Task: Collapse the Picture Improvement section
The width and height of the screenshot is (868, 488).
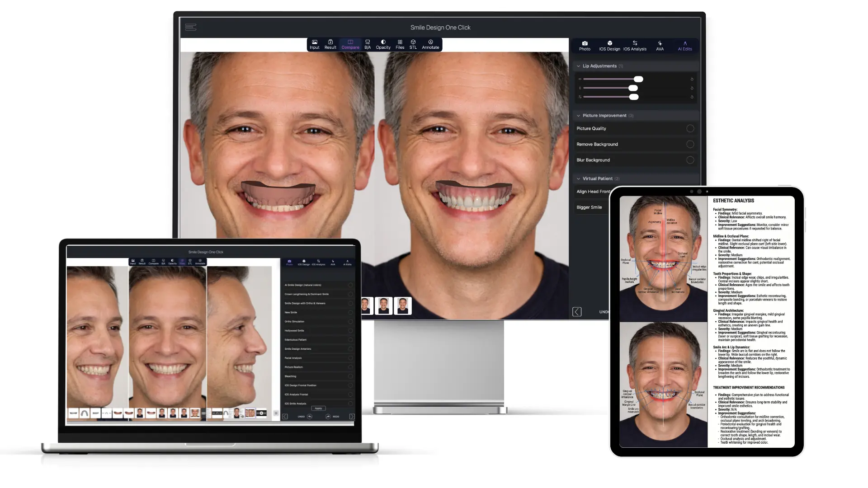Action: click(x=578, y=116)
